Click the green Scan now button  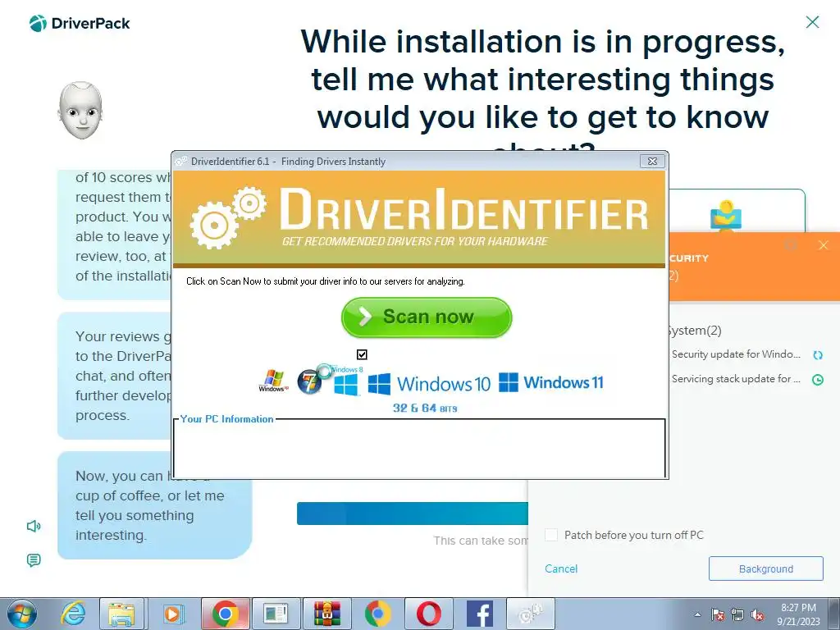(427, 317)
